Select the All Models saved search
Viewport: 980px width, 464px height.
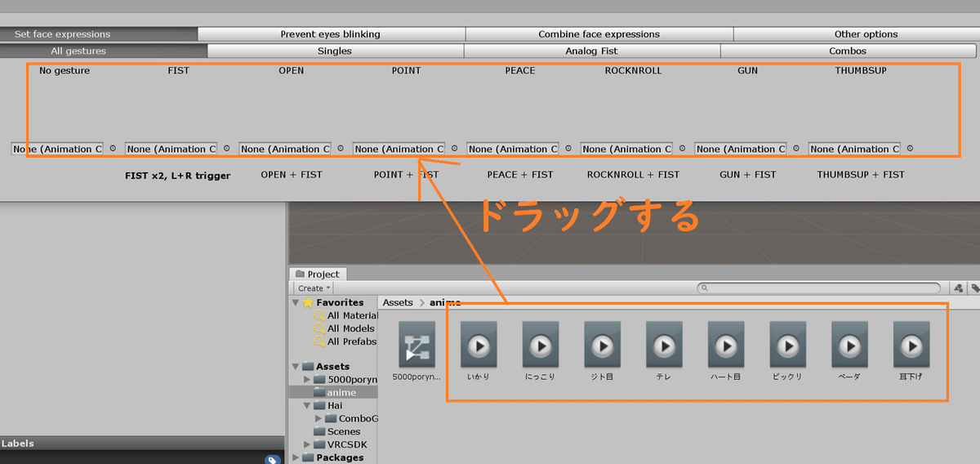pyautogui.click(x=344, y=328)
